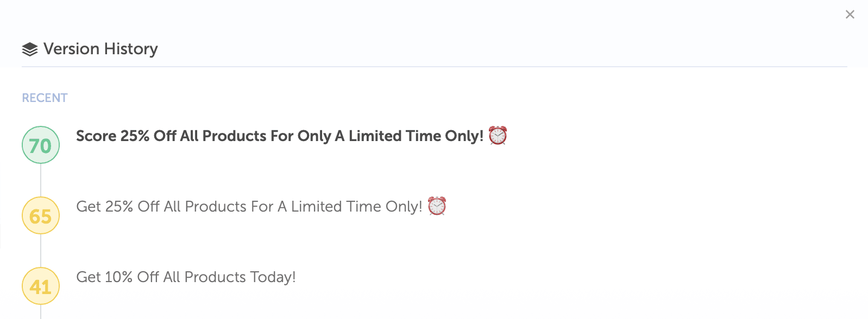Select the 'Score 25% Off All Products' version
The image size is (868, 319).
tap(279, 136)
